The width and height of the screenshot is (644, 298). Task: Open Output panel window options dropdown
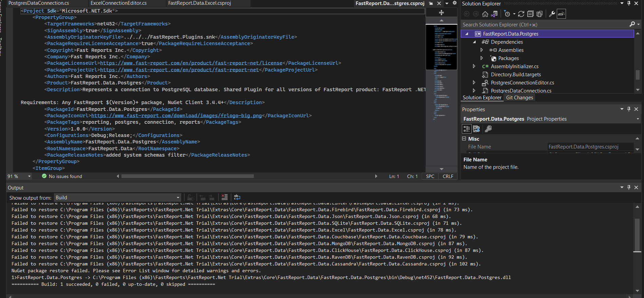coord(622,187)
